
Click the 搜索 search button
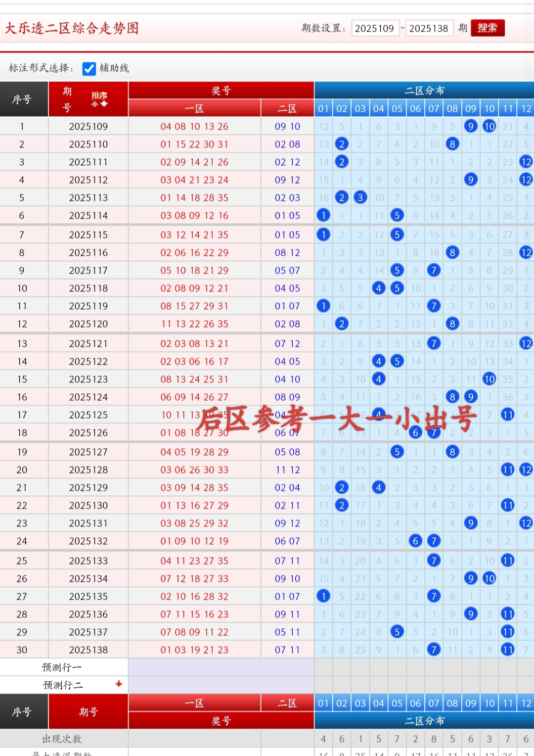[488, 28]
